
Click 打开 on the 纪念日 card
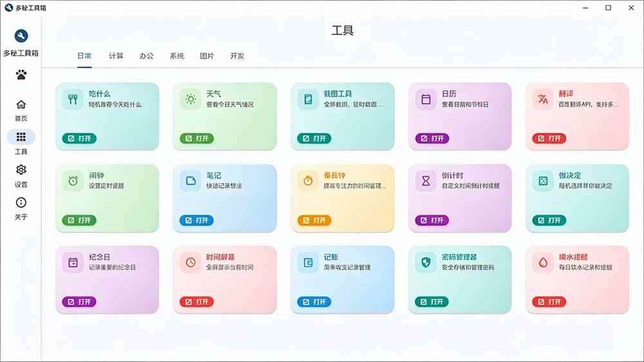79,301
